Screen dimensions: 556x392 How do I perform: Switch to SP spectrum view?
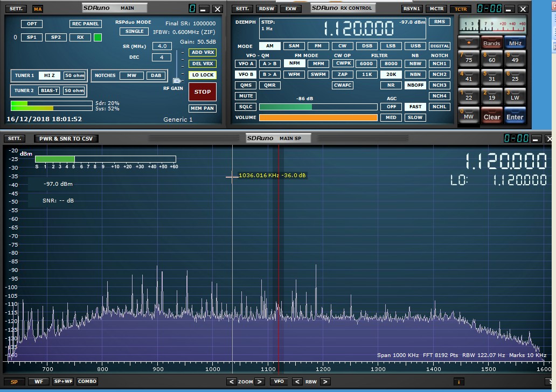click(x=14, y=382)
